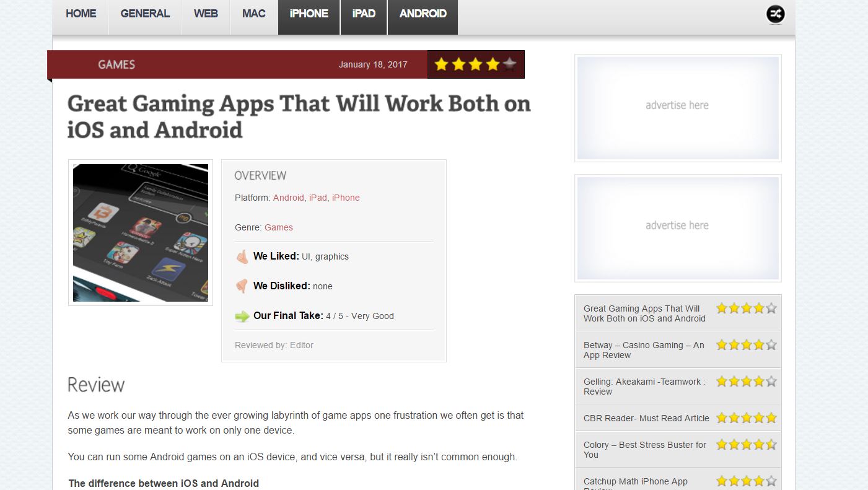The image size is (868, 490).
Task: Click the first advertise here banner
Action: tap(678, 108)
